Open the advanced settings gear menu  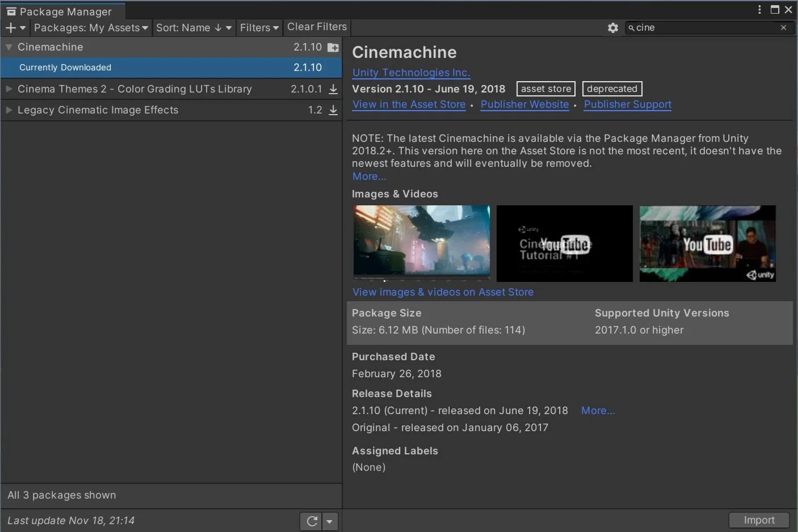point(613,27)
